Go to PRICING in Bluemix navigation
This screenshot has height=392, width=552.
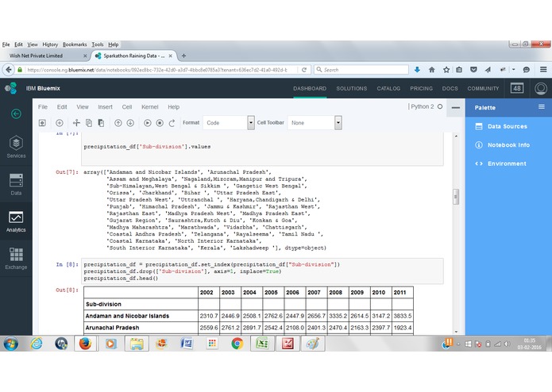pos(421,88)
